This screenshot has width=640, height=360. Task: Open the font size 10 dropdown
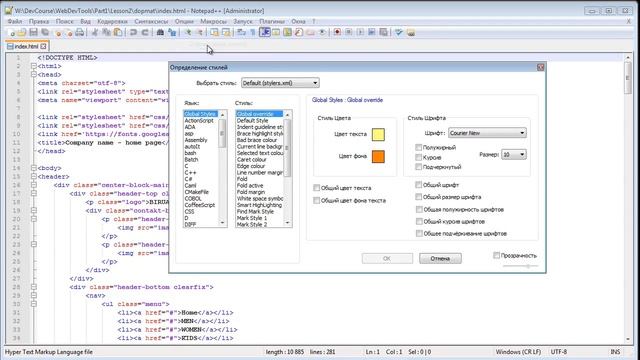coord(513,155)
